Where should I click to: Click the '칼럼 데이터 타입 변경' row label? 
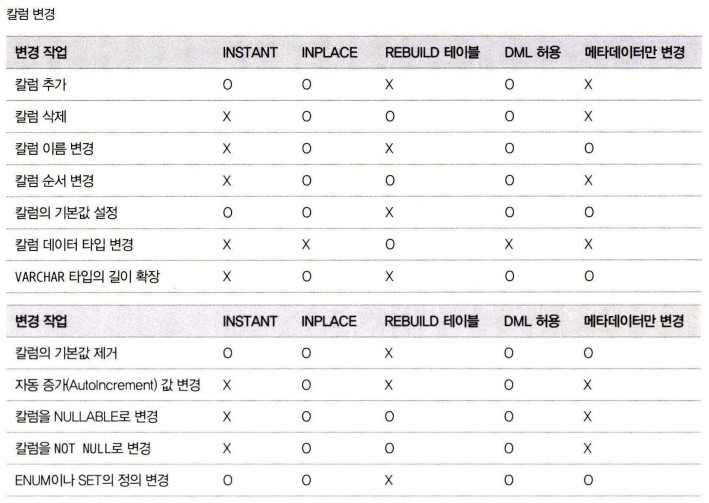pos(74,243)
